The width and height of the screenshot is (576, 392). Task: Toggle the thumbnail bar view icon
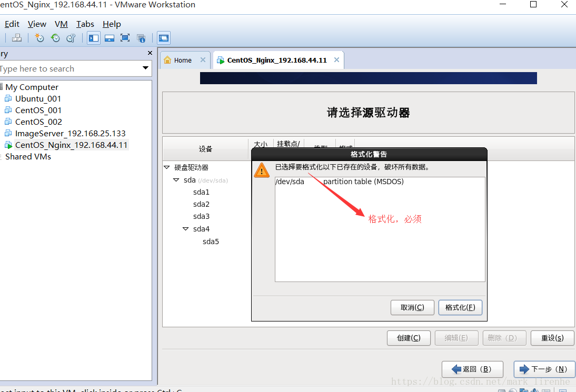pyautogui.click(x=110, y=38)
